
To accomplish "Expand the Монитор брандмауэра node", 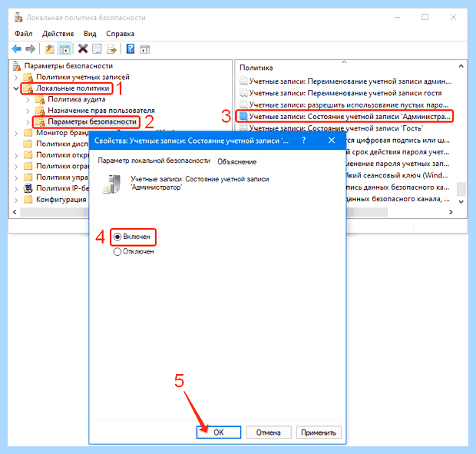I will [x=16, y=134].
